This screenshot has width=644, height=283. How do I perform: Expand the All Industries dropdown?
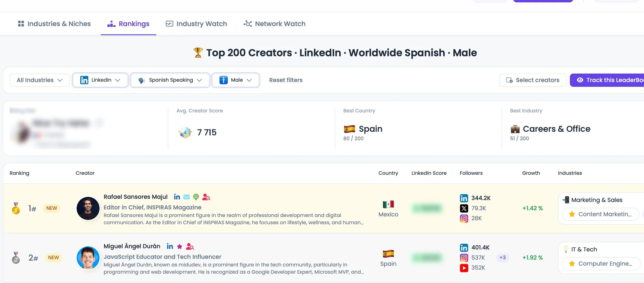pos(40,80)
